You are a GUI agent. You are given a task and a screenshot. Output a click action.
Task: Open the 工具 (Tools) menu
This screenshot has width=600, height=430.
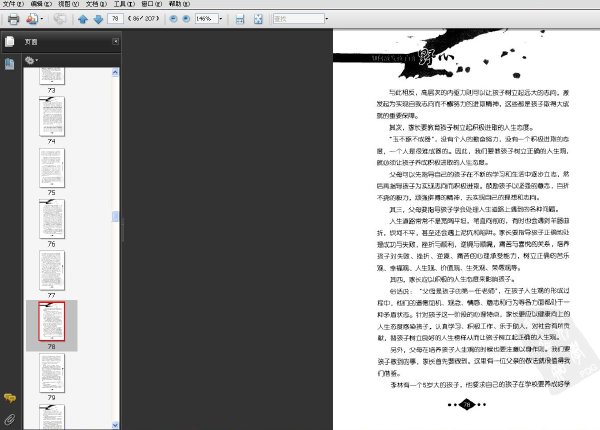point(124,4)
